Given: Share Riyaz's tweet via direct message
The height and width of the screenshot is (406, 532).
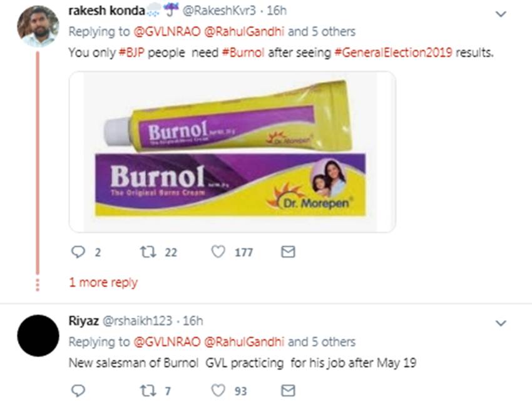Looking at the screenshot, I should click(288, 390).
